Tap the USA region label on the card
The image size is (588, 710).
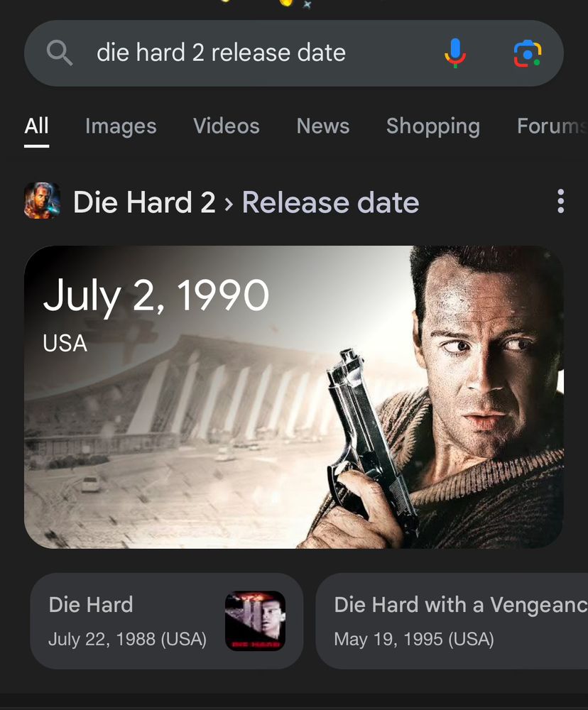65,343
